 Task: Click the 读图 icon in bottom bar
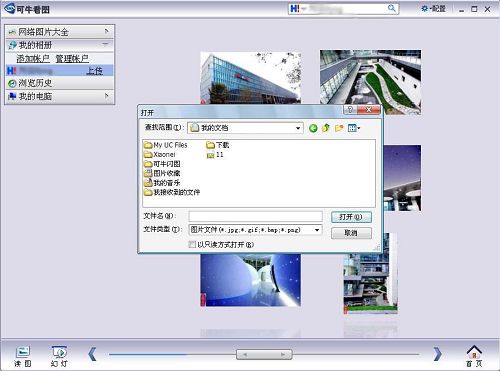(x=23, y=356)
